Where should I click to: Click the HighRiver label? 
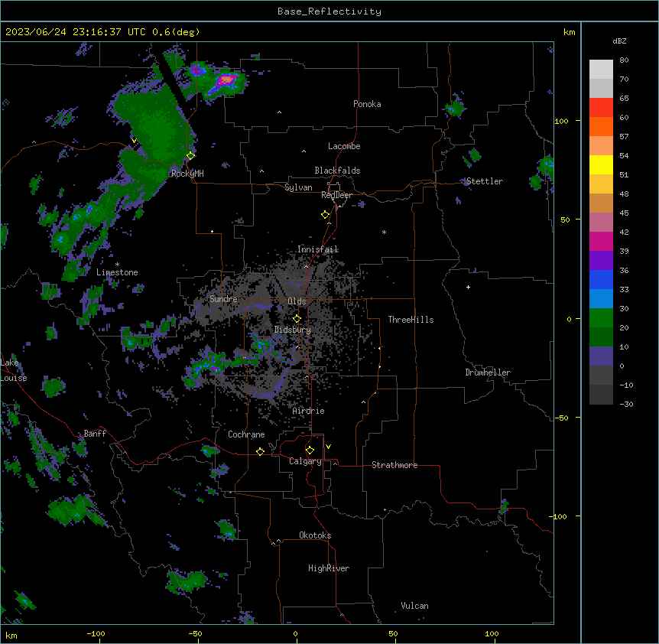click(x=329, y=568)
